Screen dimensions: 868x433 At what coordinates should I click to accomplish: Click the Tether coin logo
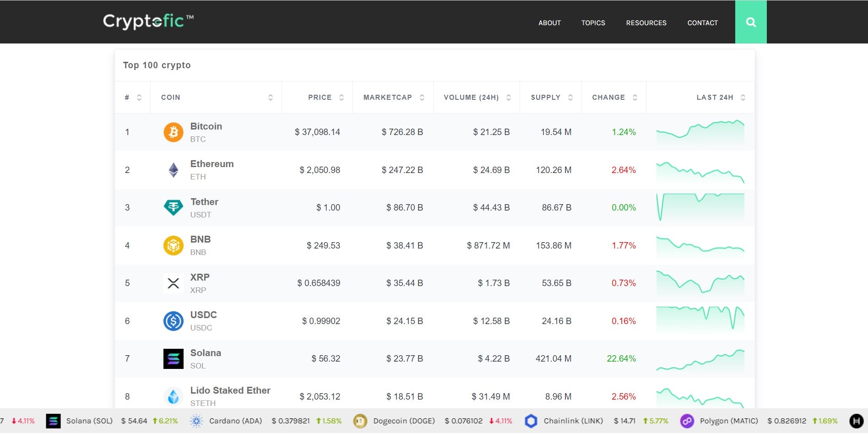click(174, 207)
